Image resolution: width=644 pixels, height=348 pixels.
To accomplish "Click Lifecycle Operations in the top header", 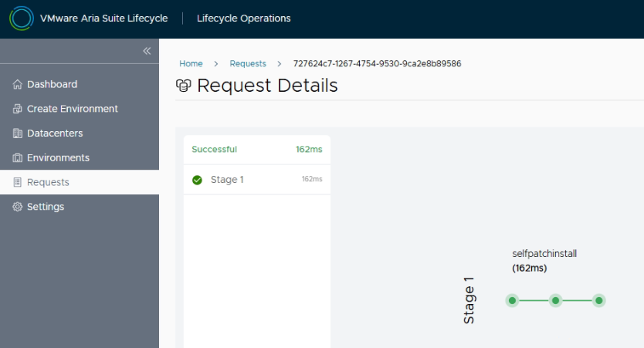I will click(x=243, y=19).
